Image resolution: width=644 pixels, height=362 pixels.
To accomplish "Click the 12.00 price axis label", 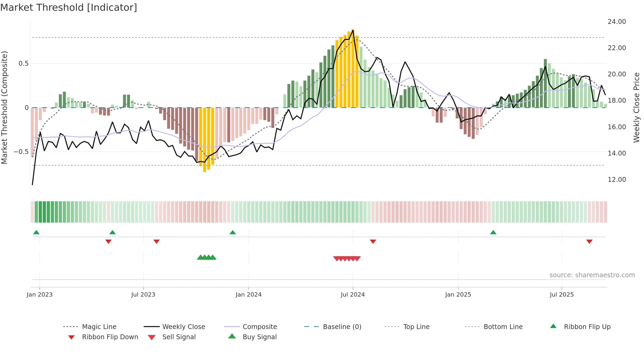I will pyautogui.click(x=617, y=180).
